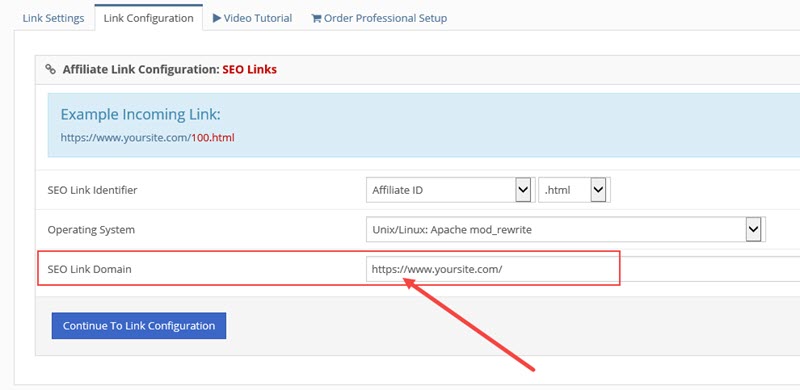This screenshot has height=390, width=800.
Task: Click the Operating System select arrow
Action: tap(753, 229)
